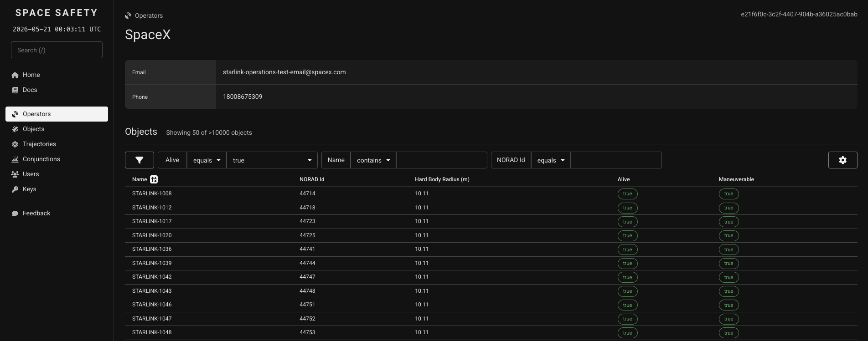Open STARLINK-1020 row

(x=491, y=235)
